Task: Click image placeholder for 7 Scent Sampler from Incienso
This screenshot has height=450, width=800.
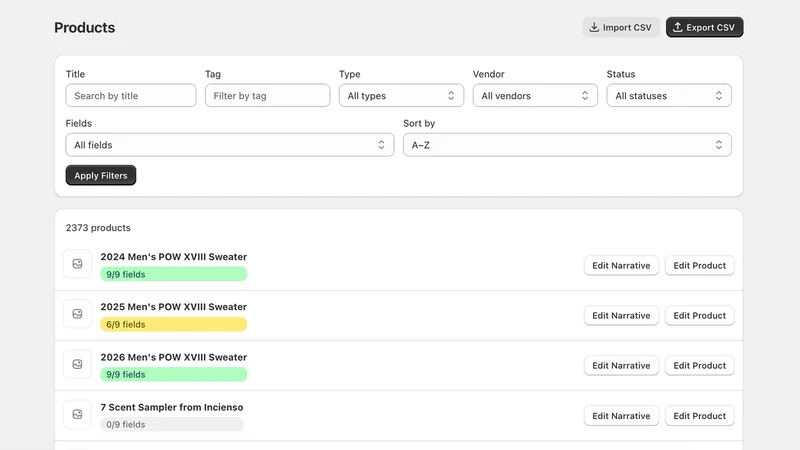Action: tap(78, 414)
